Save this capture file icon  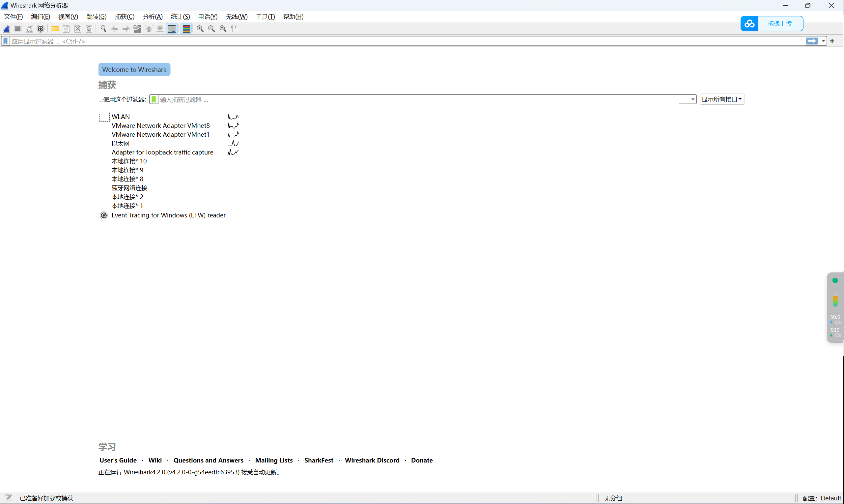[x=66, y=29]
